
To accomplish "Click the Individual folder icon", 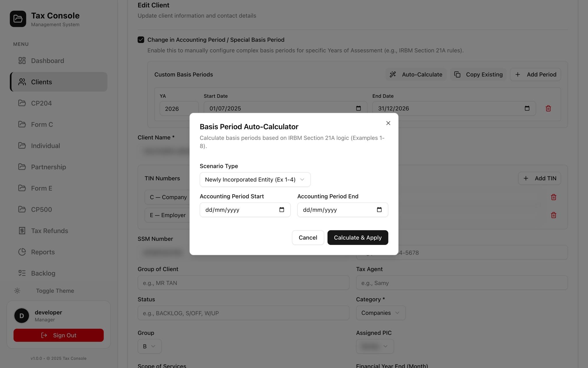I will (22, 145).
